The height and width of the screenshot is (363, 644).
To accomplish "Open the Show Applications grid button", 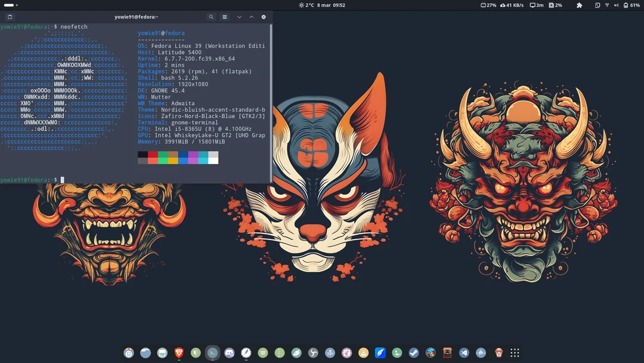I will coord(513,353).
